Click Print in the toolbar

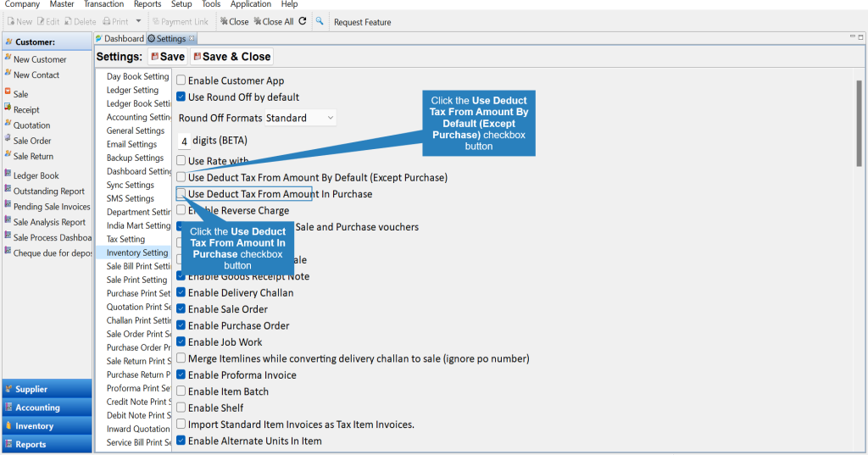115,21
